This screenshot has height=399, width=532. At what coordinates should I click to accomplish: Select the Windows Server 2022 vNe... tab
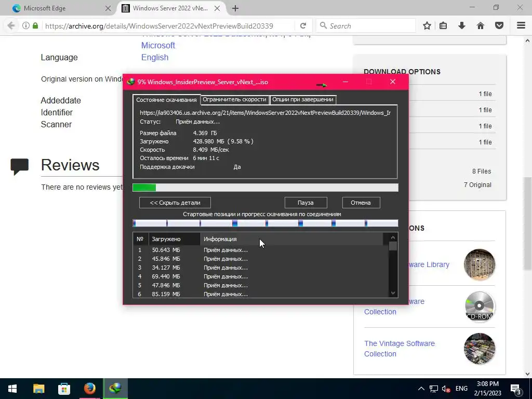tap(170, 8)
